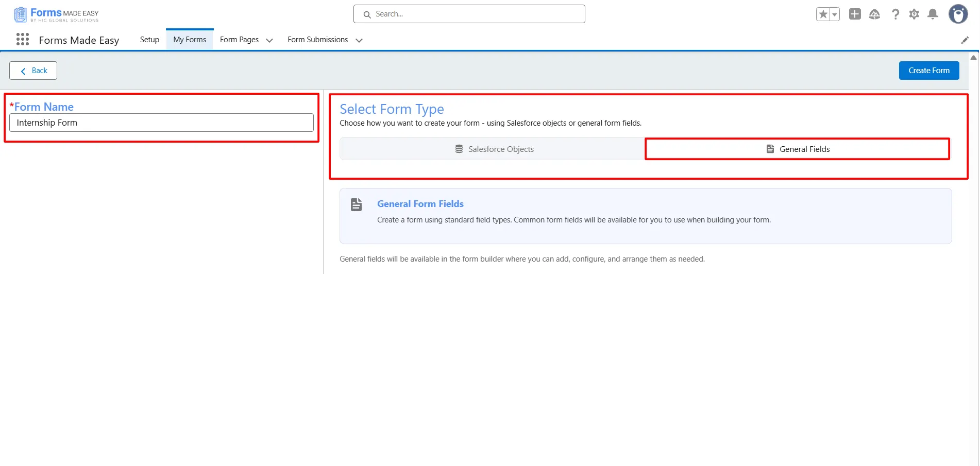Focus the Form Name input field

click(161, 123)
